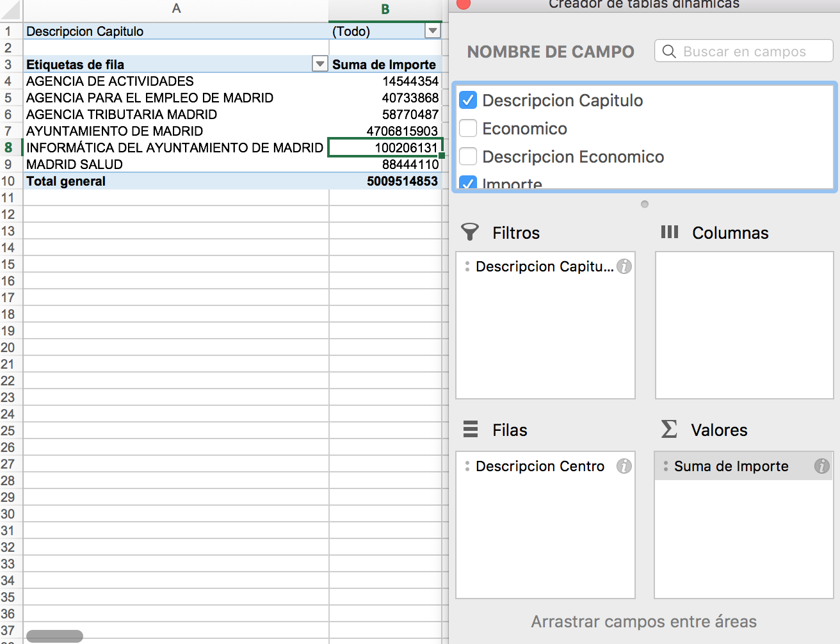Uncheck the Descripcion Capitulo field
The image size is (840, 644).
click(x=468, y=100)
